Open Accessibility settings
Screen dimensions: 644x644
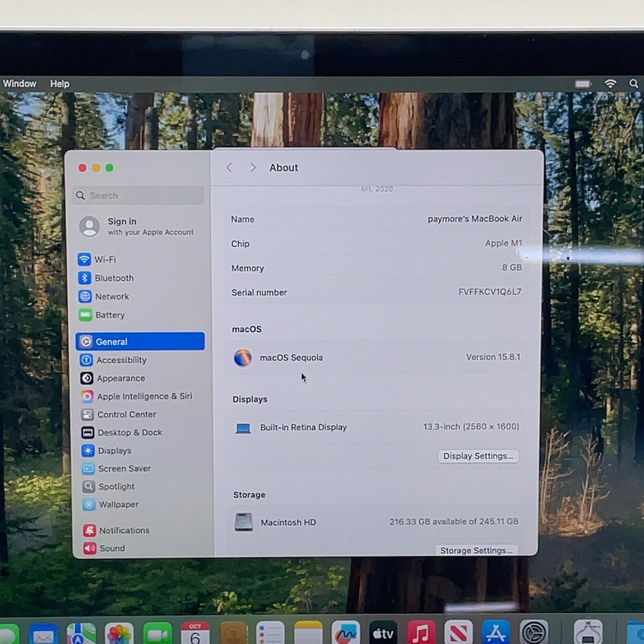point(113,360)
